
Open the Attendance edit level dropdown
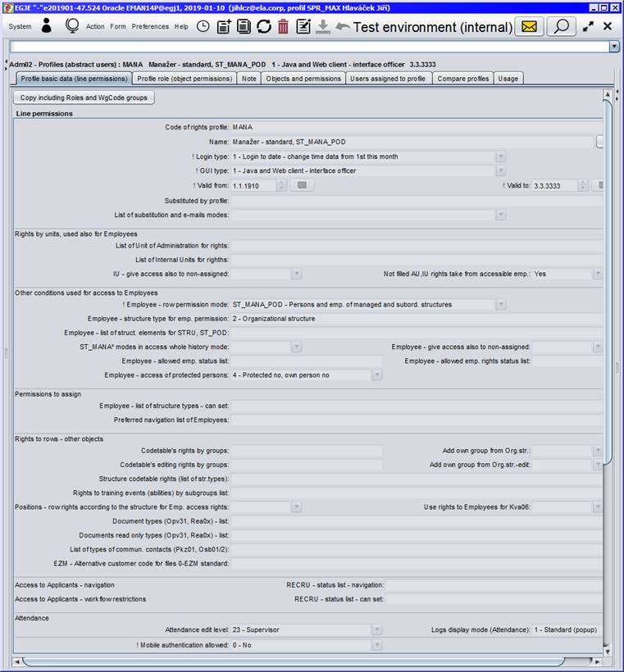[x=377, y=630]
